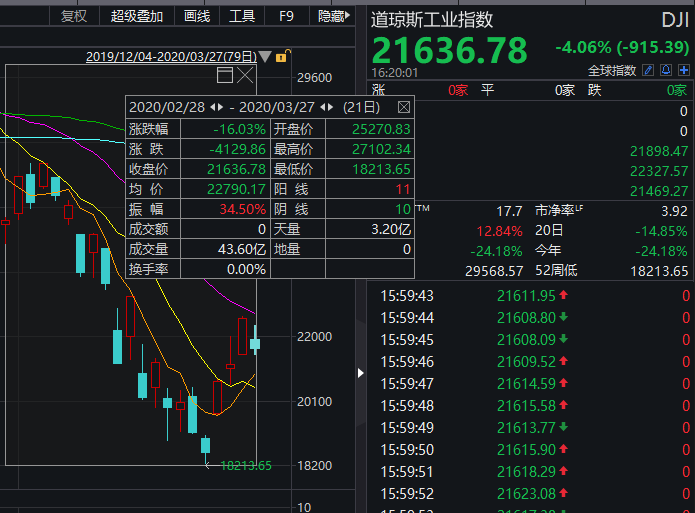Select the 阴线 10 count
The height and width of the screenshot is (513, 695).
coord(403,209)
